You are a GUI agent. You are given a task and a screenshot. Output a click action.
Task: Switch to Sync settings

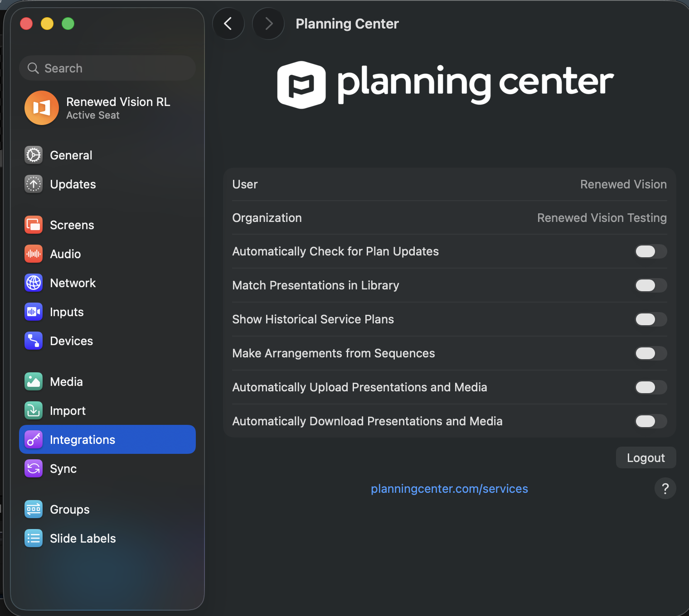[107, 469]
